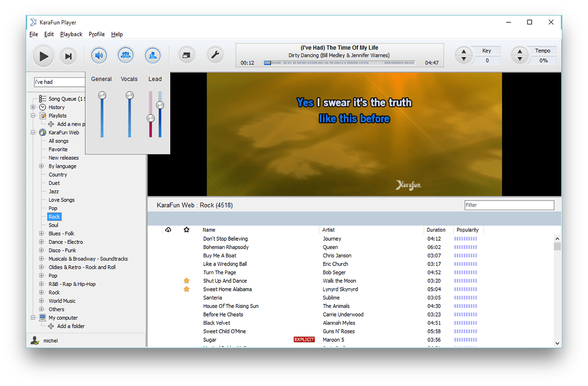Skip to the next track
The width and height of the screenshot is (588, 386).
click(x=68, y=56)
